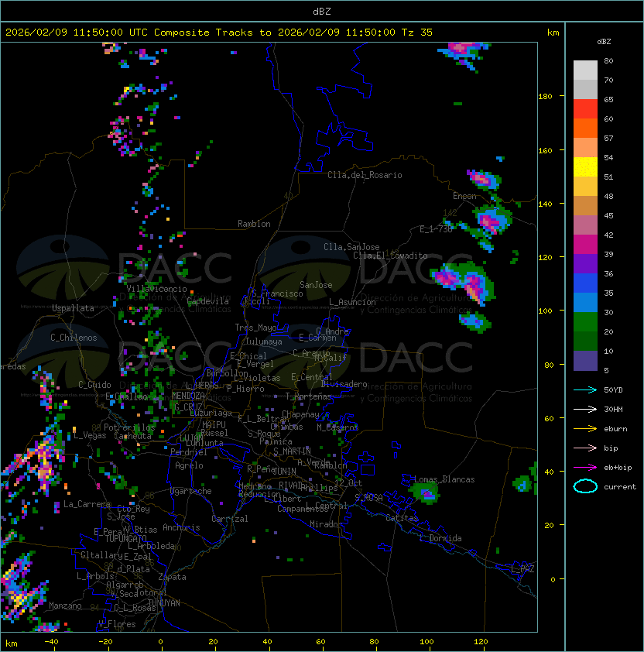644x652 pixels.
Task: Click the Composite Tracks timestamp header
Action: click(219, 33)
